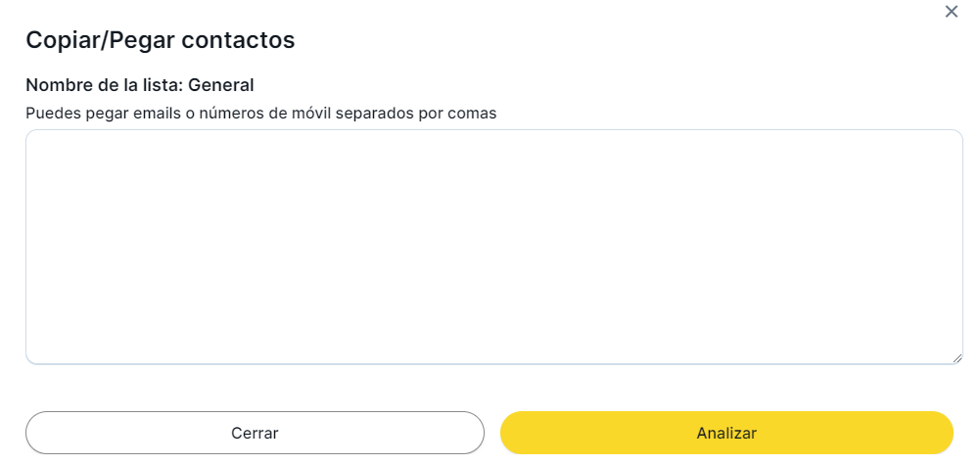980x465 pixels.
Task: Click the Puedes pegar emails instruction line
Action: (x=261, y=113)
